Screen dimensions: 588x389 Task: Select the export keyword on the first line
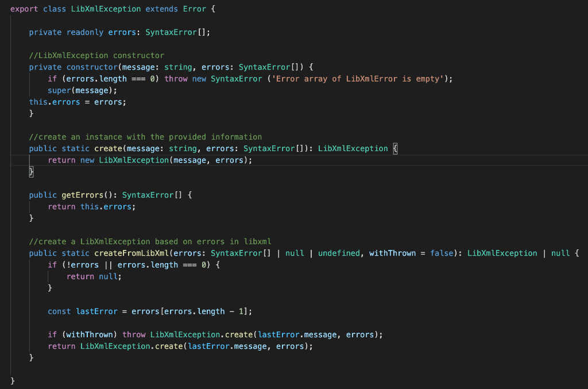tap(24, 9)
